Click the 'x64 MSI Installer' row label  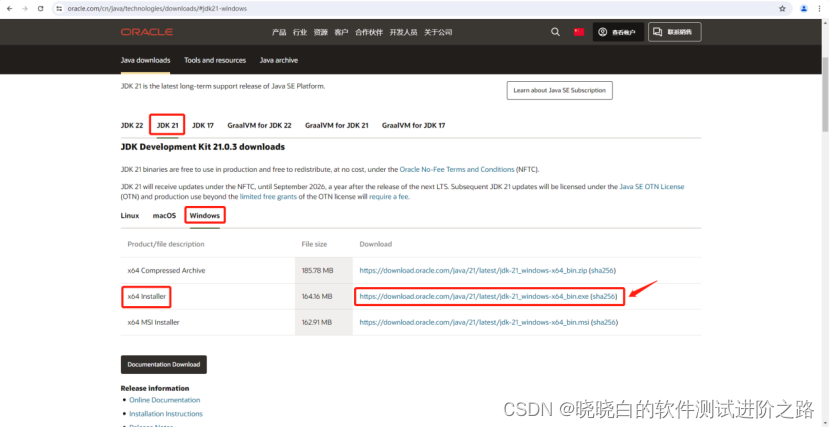pos(154,322)
